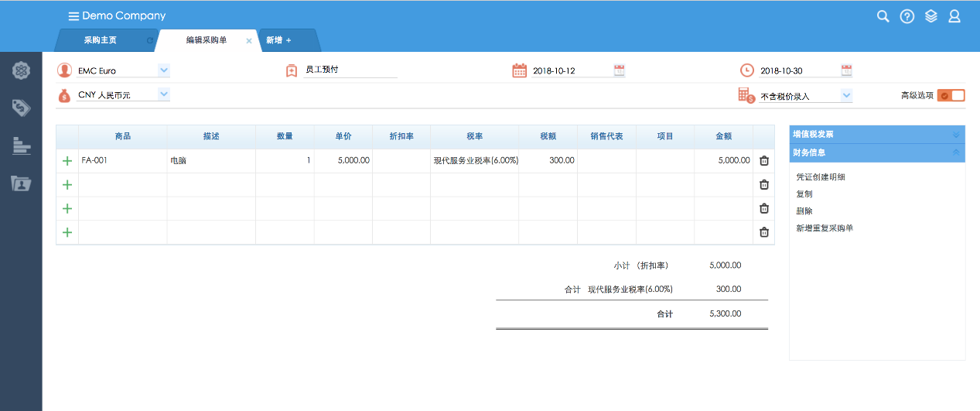980x411 pixels.
Task: Switch to the 采购主页 tab
Action: pyautogui.click(x=101, y=40)
